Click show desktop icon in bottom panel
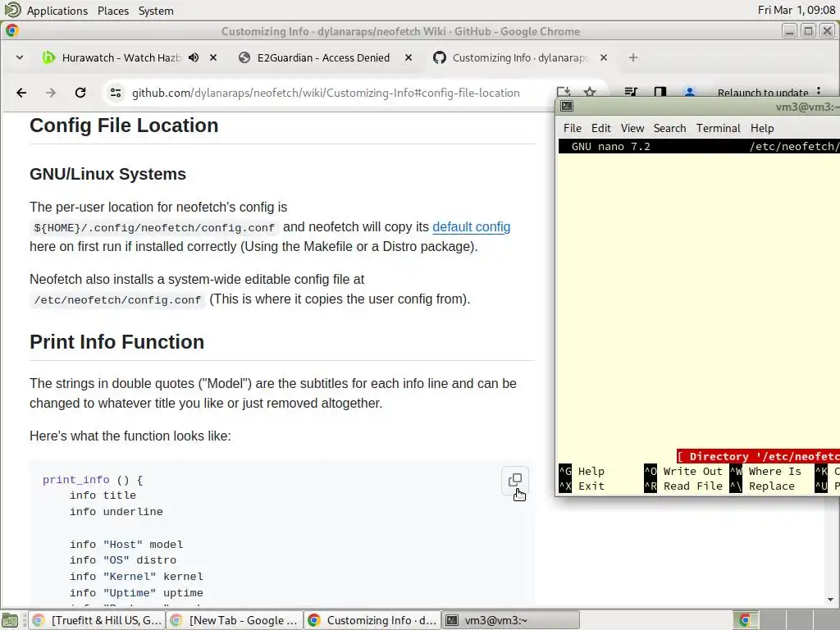 10,620
